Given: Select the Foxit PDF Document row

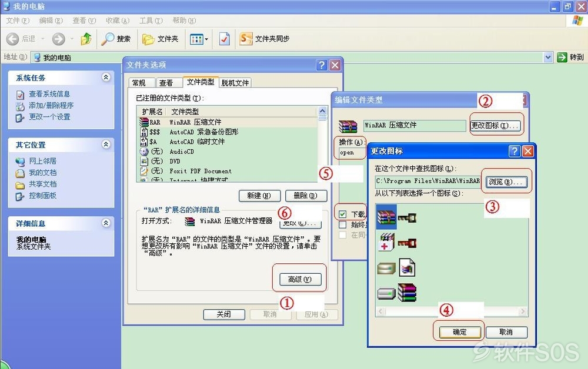Looking at the screenshot, I should coord(227,171).
